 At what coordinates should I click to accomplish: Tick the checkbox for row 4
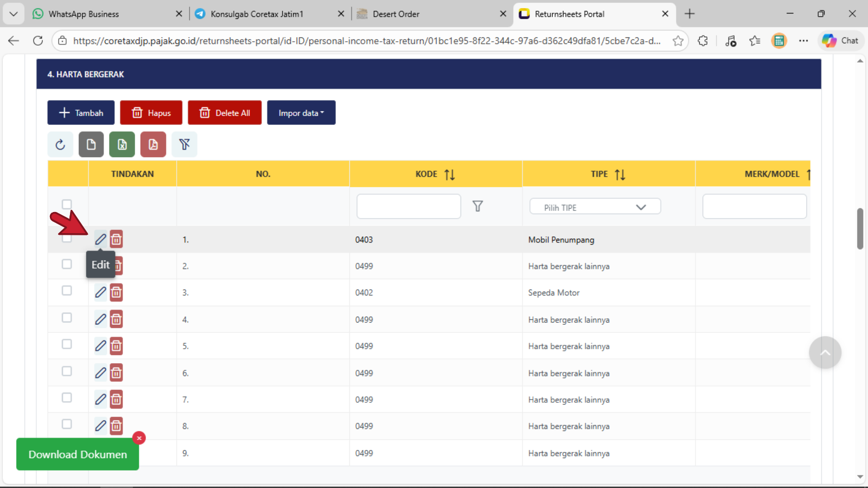[67, 318]
